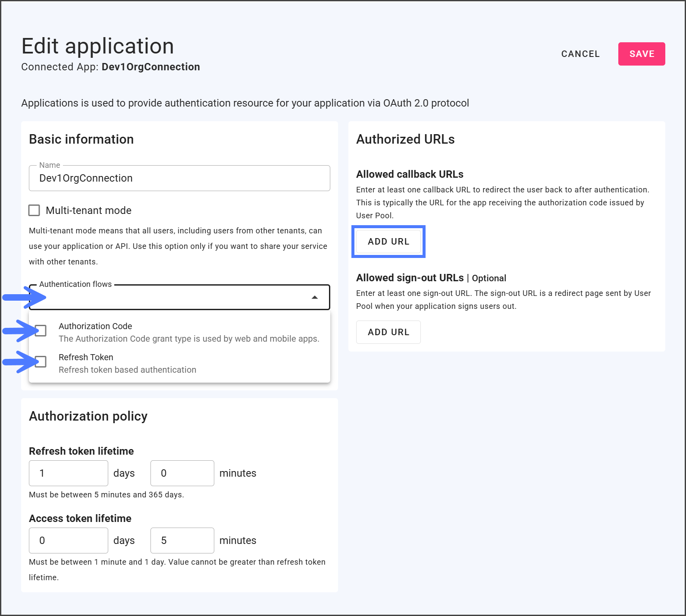The width and height of the screenshot is (686, 616).
Task: Enable the Refresh Token checkbox
Action: click(41, 362)
